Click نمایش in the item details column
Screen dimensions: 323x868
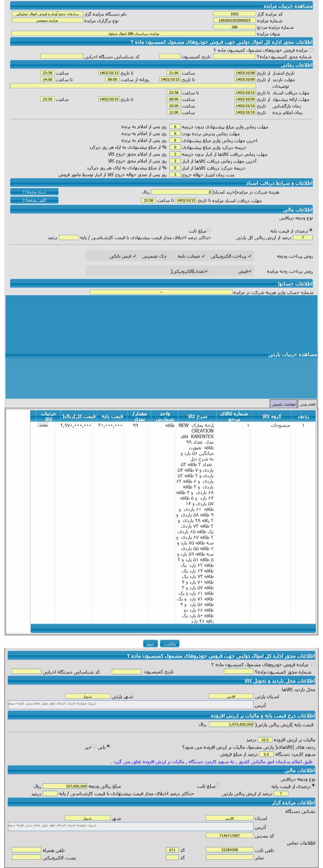tap(43, 425)
